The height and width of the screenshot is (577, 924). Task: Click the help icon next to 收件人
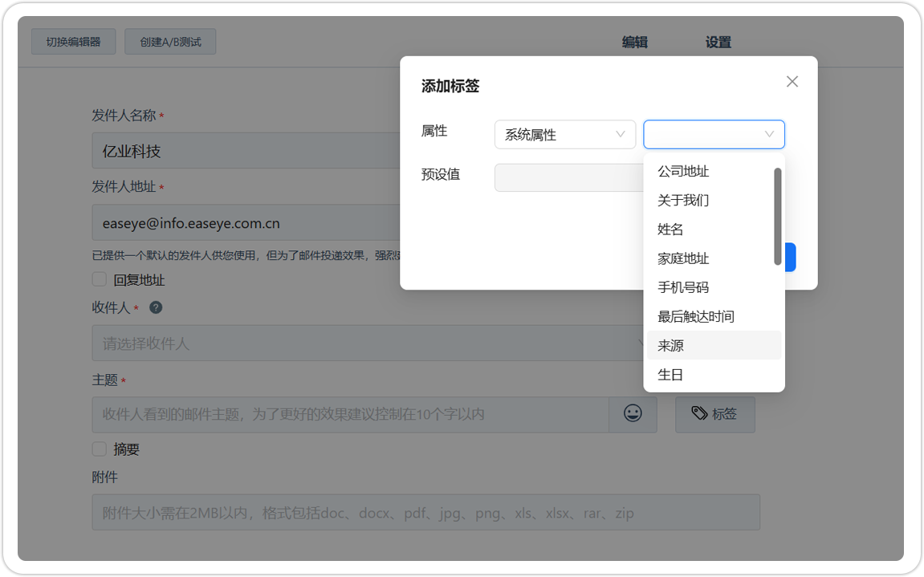pyautogui.click(x=156, y=307)
